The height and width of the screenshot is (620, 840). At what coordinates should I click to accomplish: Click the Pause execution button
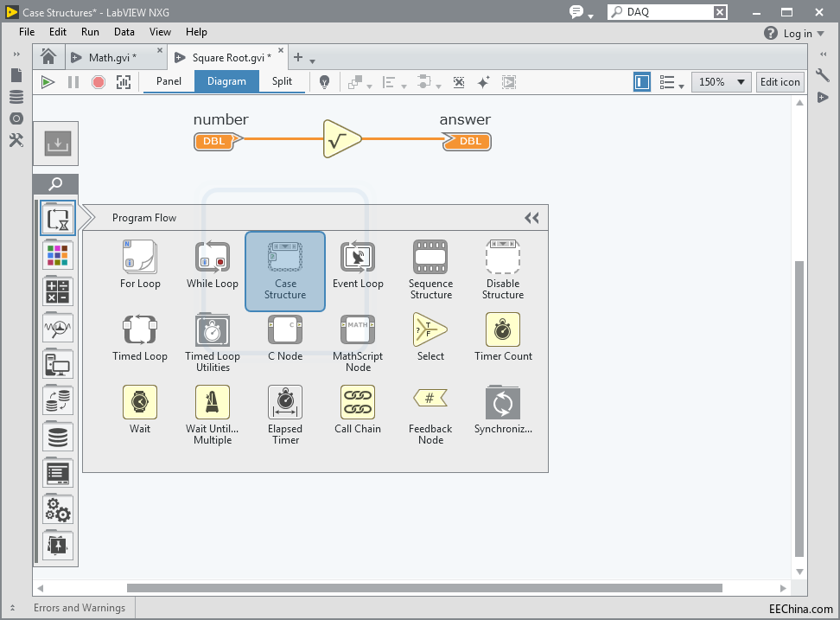[73, 82]
